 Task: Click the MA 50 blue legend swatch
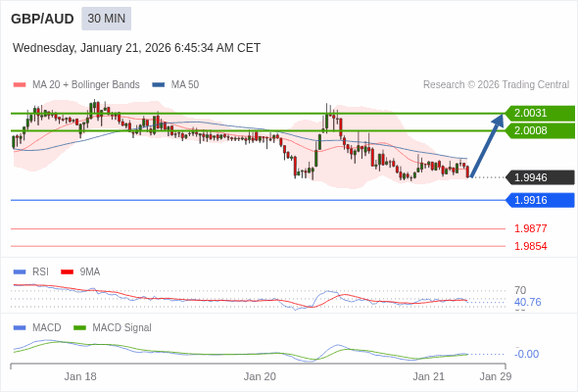point(159,85)
